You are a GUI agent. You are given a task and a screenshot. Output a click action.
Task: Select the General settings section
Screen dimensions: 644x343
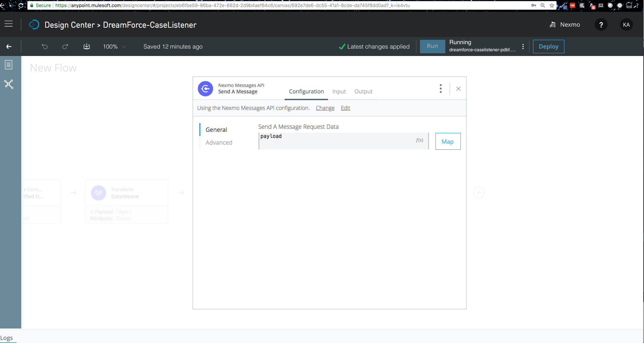pos(216,130)
